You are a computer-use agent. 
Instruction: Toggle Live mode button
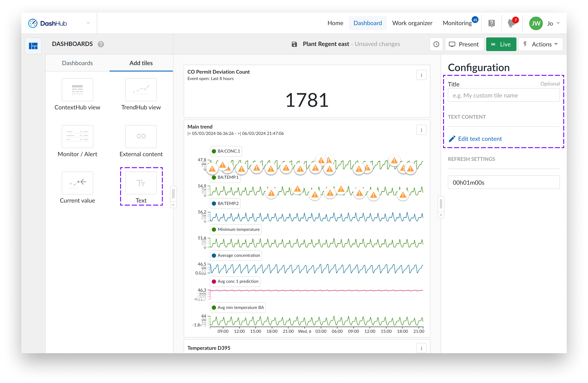pos(501,44)
